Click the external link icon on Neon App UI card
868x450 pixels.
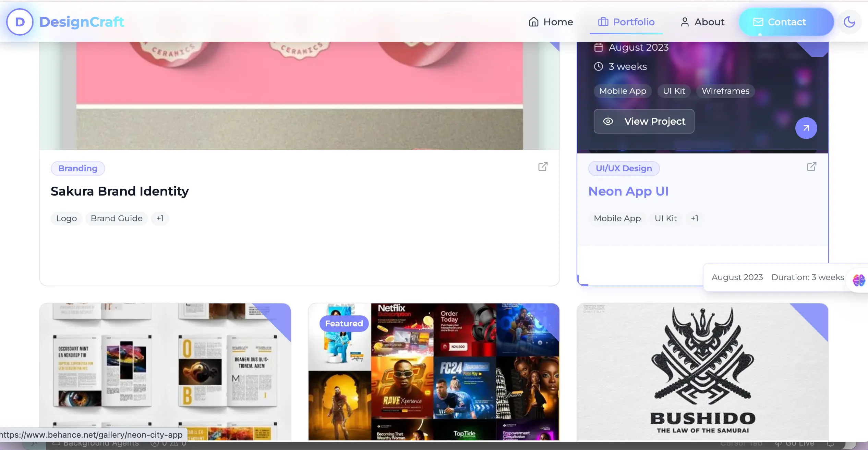(811, 166)
